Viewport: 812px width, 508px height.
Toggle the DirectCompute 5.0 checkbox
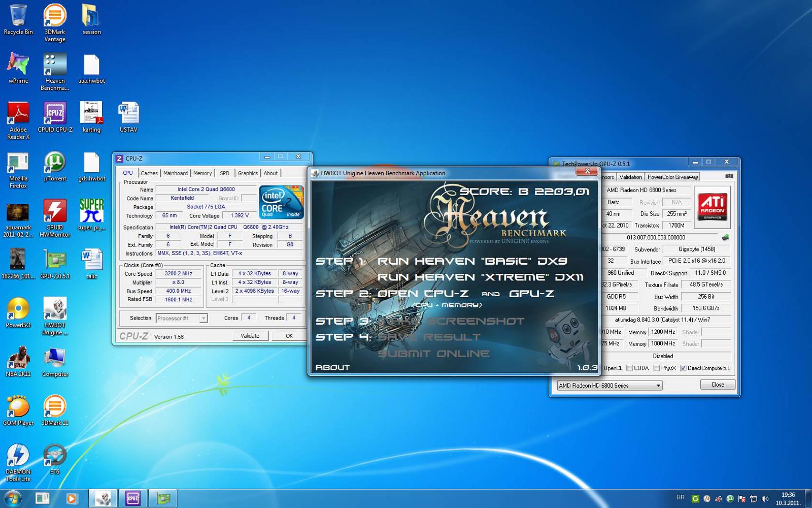point(683,368)
